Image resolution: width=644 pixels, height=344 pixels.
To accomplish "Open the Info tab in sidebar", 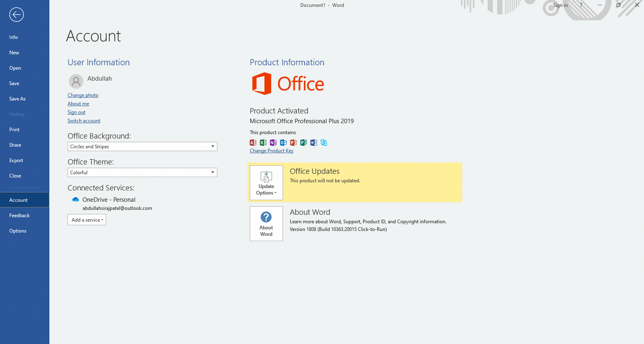I will 25,37.
